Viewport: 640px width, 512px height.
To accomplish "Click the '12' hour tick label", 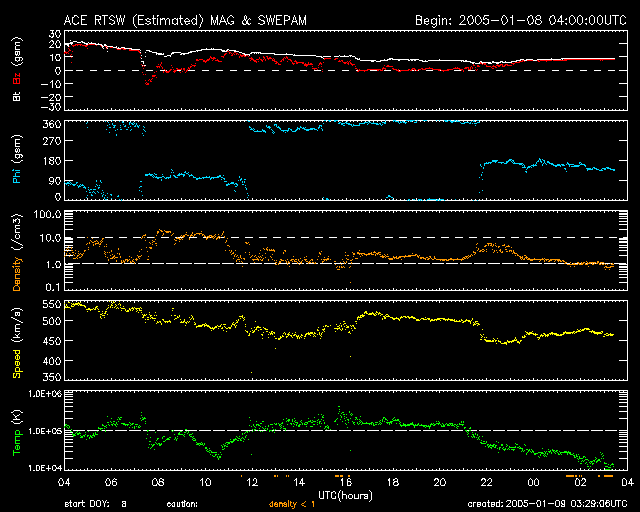I will click(252, 483).
